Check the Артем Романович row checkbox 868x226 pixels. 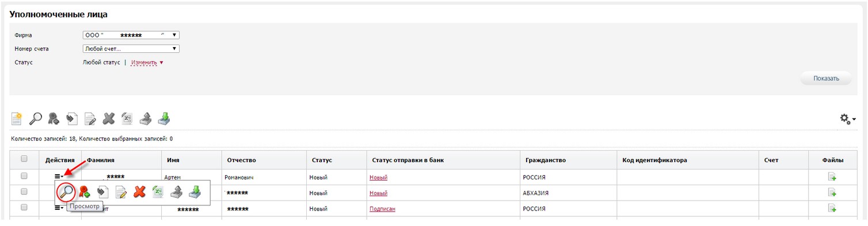pos(24,176)
